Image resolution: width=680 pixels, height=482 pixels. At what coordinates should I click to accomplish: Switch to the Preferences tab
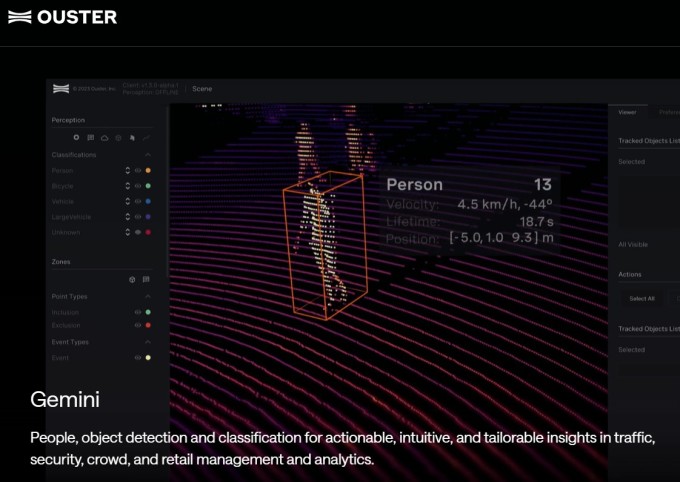(x=669, y=112)
